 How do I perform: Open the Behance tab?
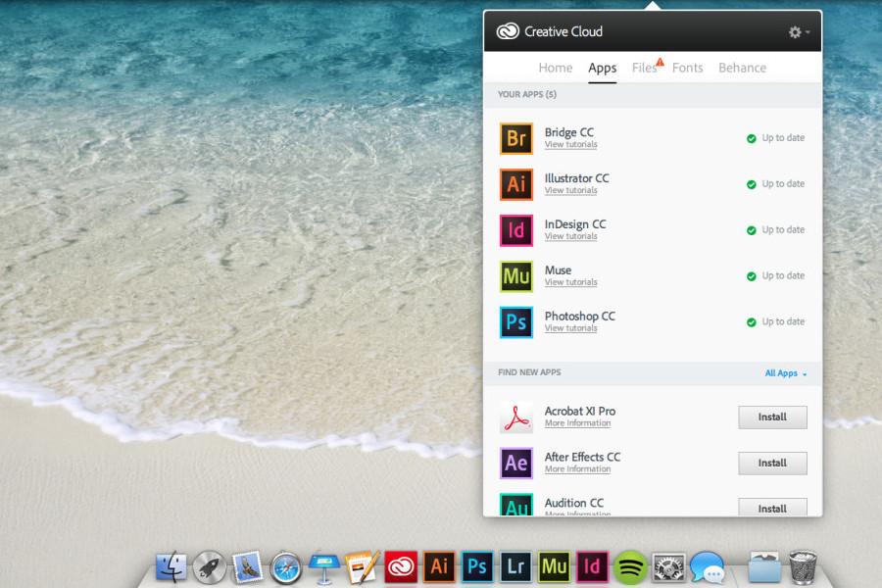(743, 68)
